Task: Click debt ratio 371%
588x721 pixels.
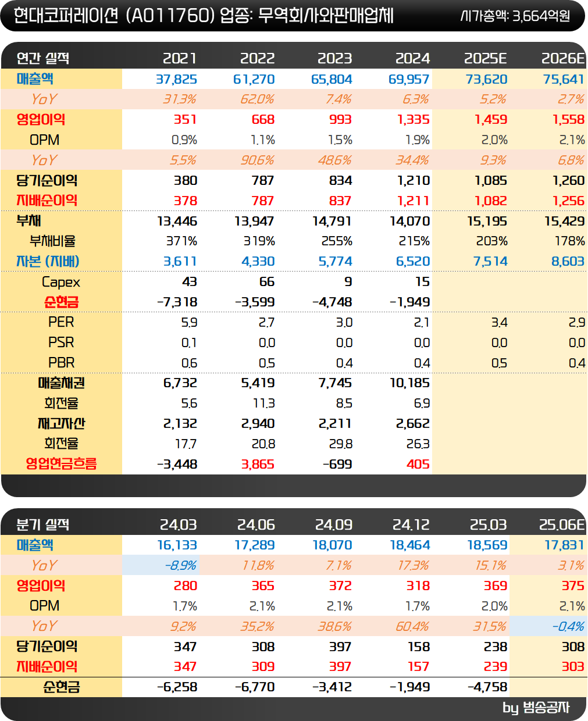Action: coord(181,241)
